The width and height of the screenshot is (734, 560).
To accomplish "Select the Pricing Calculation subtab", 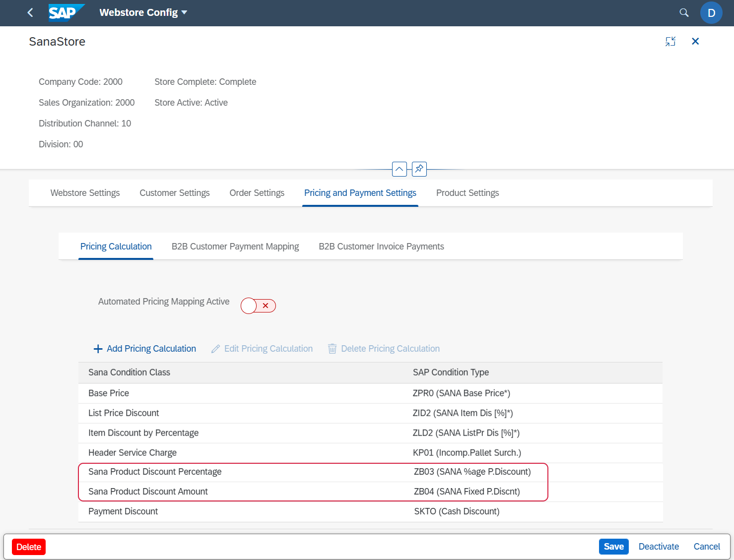I will pyautogui.click(x=116, y=247).
